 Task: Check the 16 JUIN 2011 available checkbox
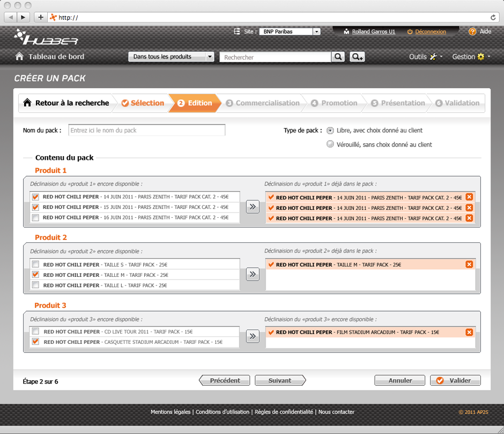pyautogui.click(x=35, y=217)
